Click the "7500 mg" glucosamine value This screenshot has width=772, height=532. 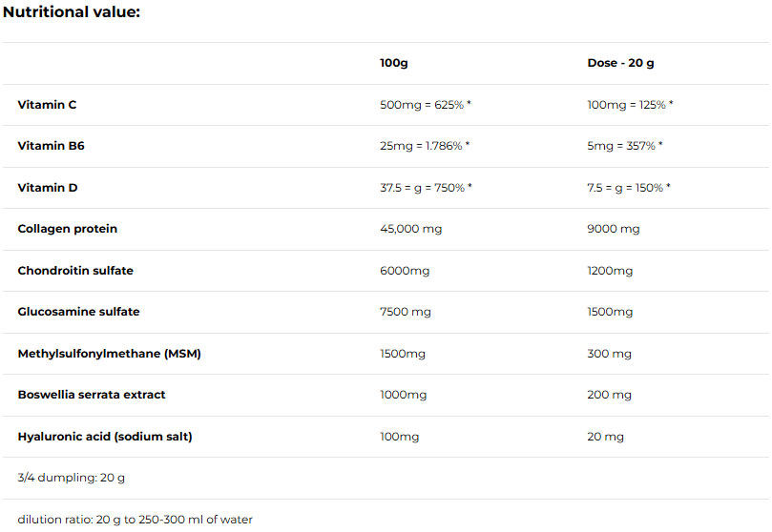[x=406, y=312]
